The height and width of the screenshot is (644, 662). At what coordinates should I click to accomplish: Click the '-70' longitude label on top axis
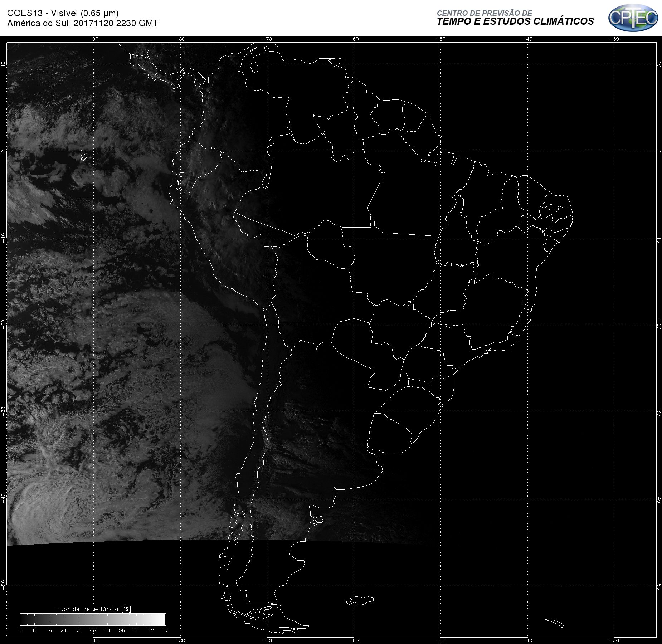[x=267, y=39]
